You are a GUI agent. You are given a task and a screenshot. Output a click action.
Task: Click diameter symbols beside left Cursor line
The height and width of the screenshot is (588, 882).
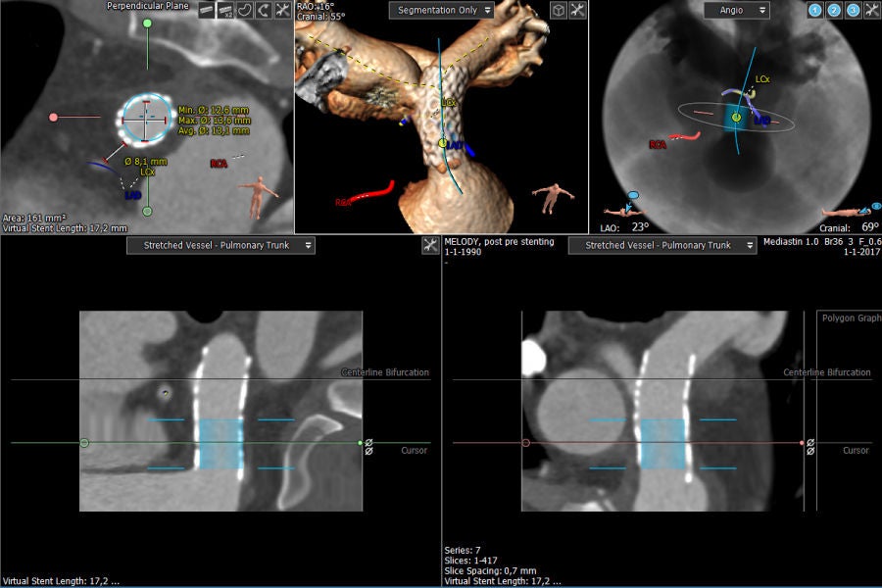pyautogui.click(x=369, y=447)
